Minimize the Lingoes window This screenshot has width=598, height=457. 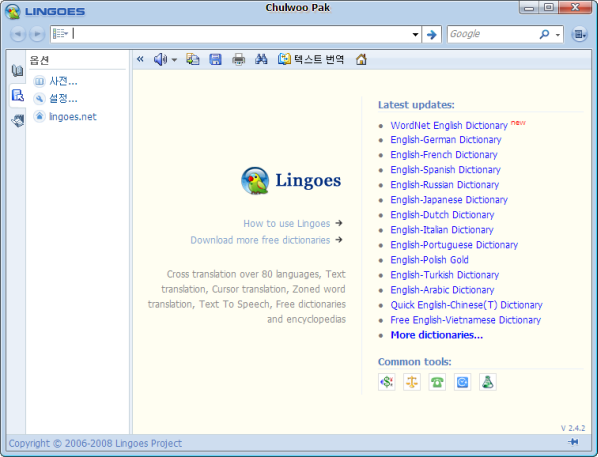[x=529, y=8]
